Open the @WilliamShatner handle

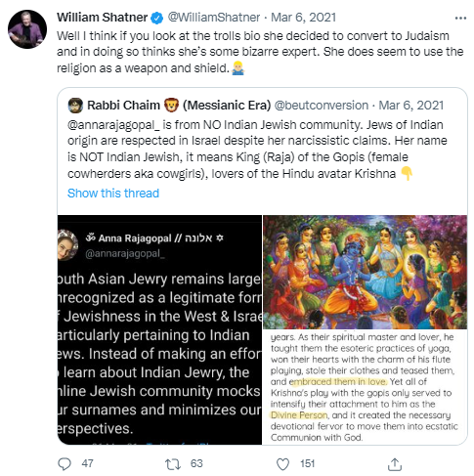[x=214, y=18]
